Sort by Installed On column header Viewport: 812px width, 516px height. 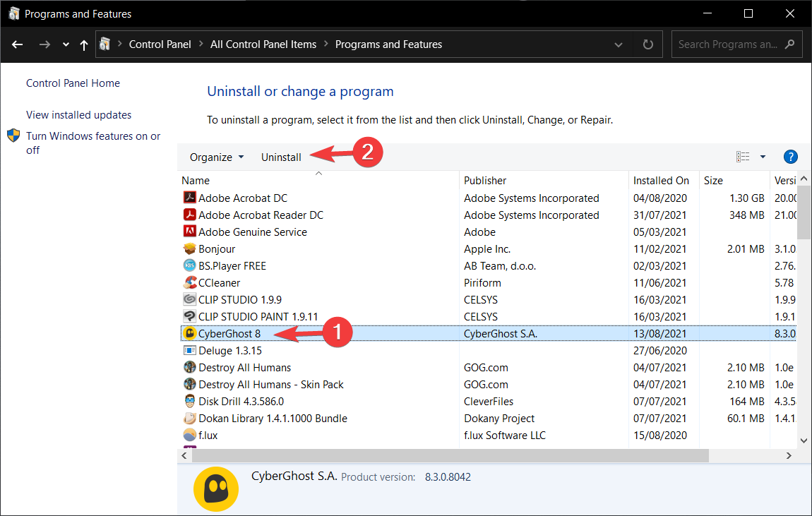click(x=661, y=181)
